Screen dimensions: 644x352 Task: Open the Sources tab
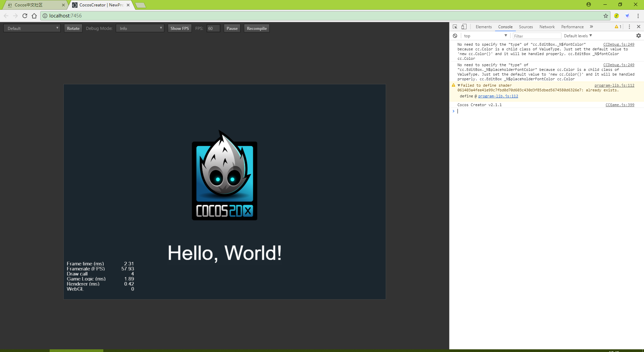click(x=526, y=27)
